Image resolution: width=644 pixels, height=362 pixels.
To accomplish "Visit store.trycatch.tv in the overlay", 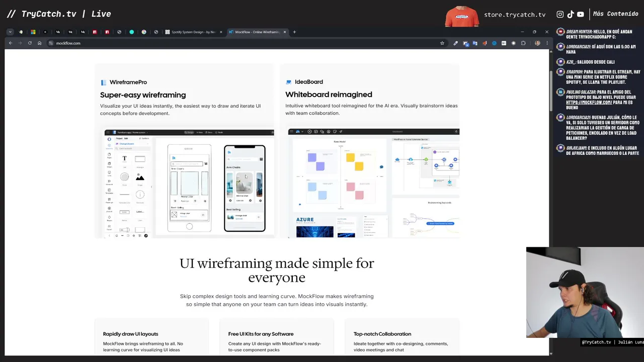I will (515, 15).
